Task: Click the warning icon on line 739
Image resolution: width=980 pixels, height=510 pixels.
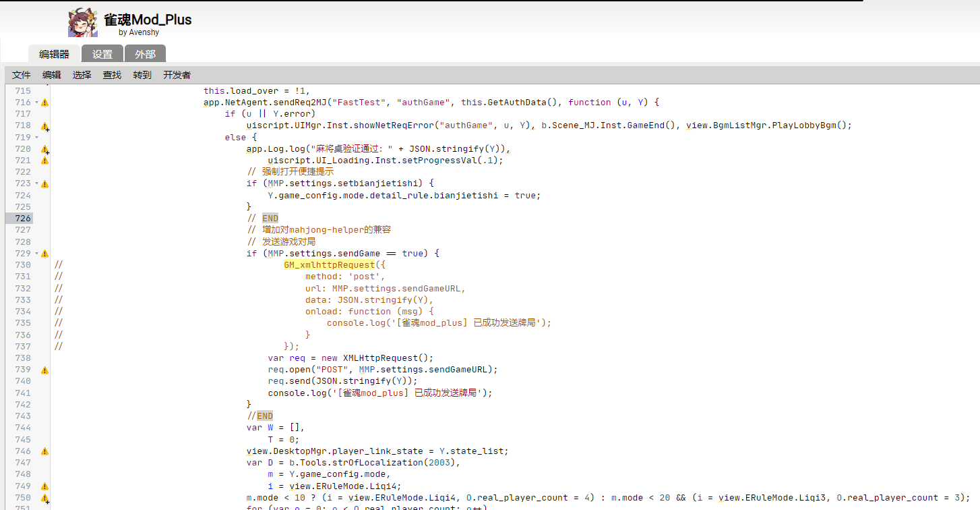Action: point(44,370)
